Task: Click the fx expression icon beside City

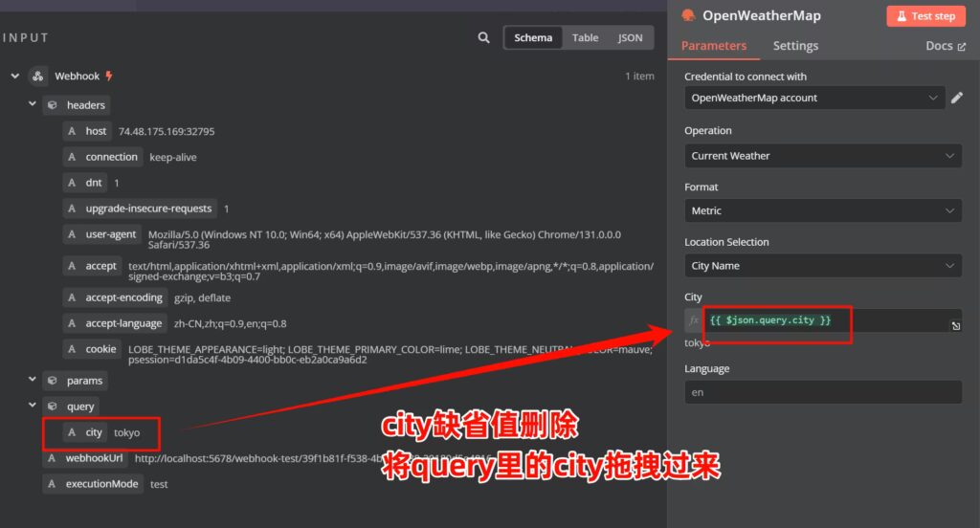Action: point(693,319)
